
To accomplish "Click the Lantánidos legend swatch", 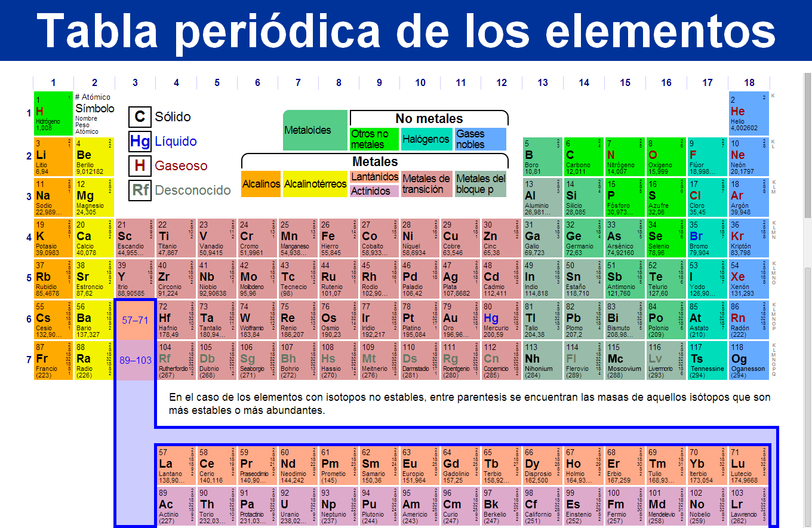I will click(x=374, y=177).
